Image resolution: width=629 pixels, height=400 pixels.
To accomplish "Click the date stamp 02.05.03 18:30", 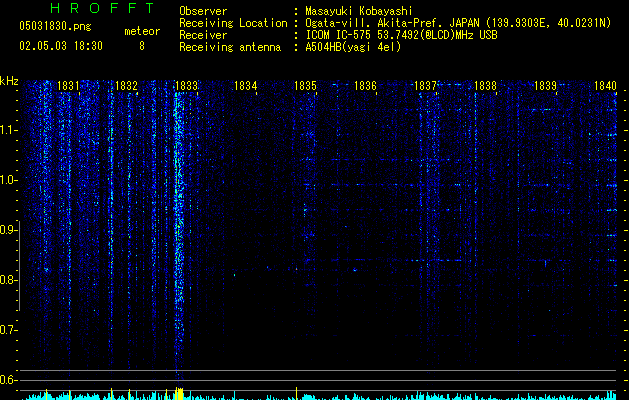I will (61, 46).
